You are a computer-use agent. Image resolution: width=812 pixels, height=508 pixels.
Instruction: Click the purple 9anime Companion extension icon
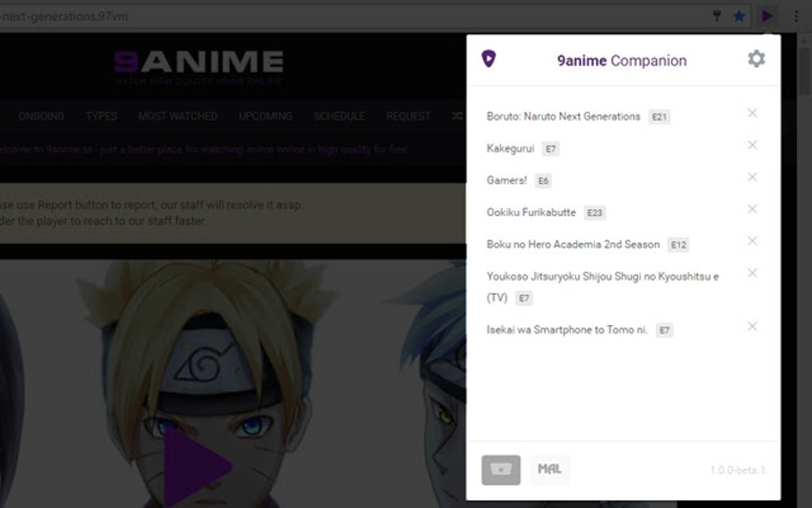[x=767, y=15]
